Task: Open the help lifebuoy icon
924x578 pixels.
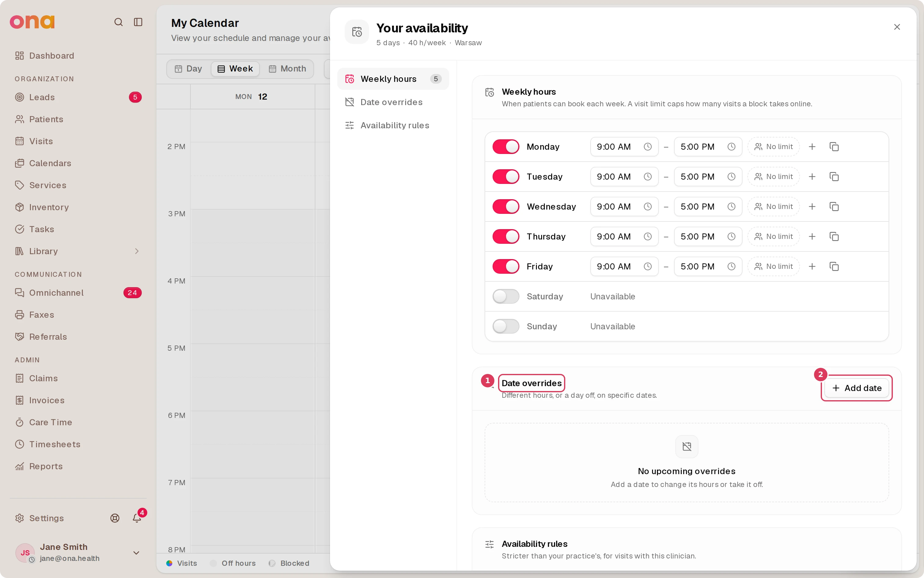Action: [x=115, y=518]
